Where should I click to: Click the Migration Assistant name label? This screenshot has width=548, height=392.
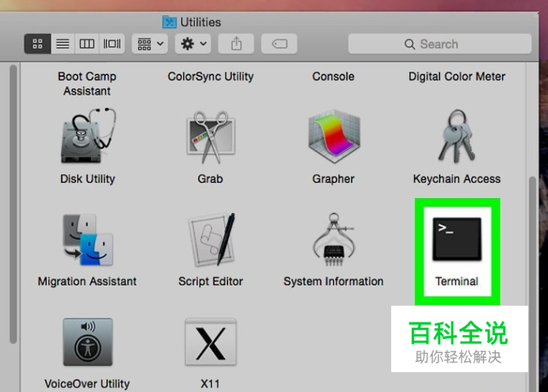87,281
